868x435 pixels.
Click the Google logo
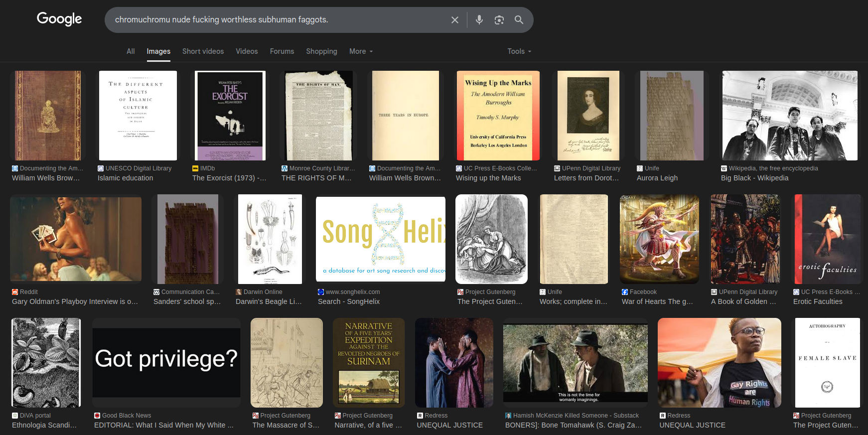click(x=59, y=19)
